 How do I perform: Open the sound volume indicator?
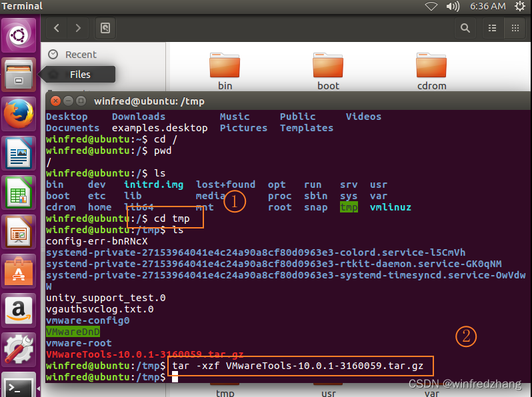[x=453, y=6]
